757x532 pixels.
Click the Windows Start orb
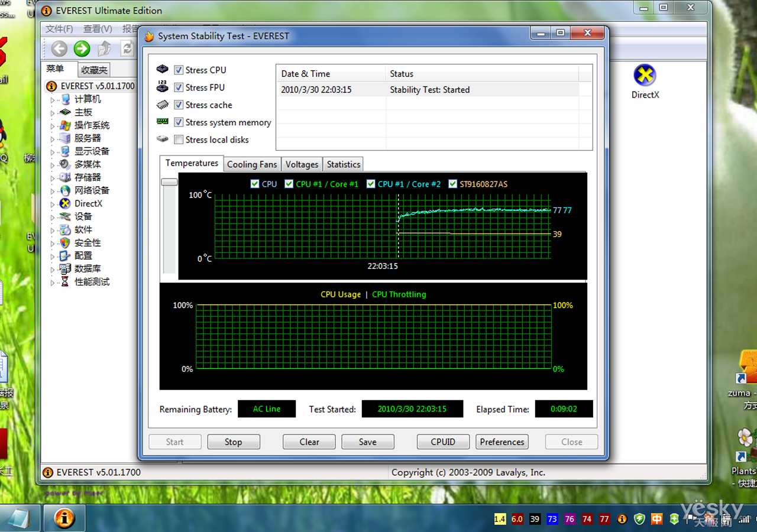pyautogui.click(x=20, y=518)
